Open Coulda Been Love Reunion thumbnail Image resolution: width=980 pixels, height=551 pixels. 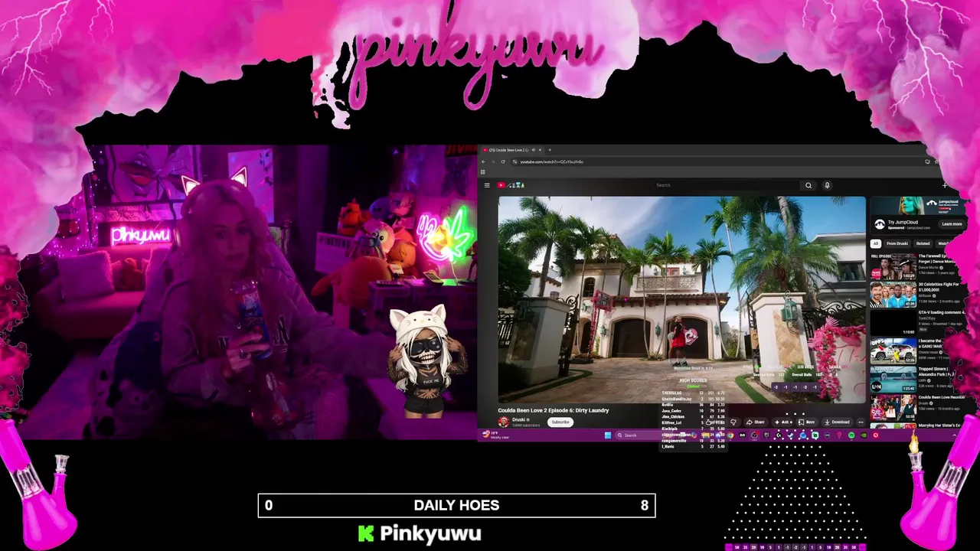click(893, 407)
